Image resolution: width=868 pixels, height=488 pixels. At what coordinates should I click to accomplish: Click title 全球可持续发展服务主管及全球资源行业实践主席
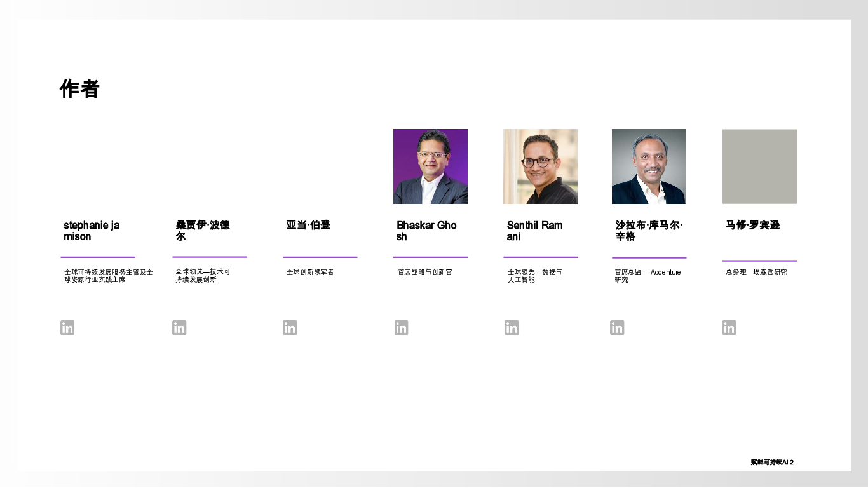108,276
